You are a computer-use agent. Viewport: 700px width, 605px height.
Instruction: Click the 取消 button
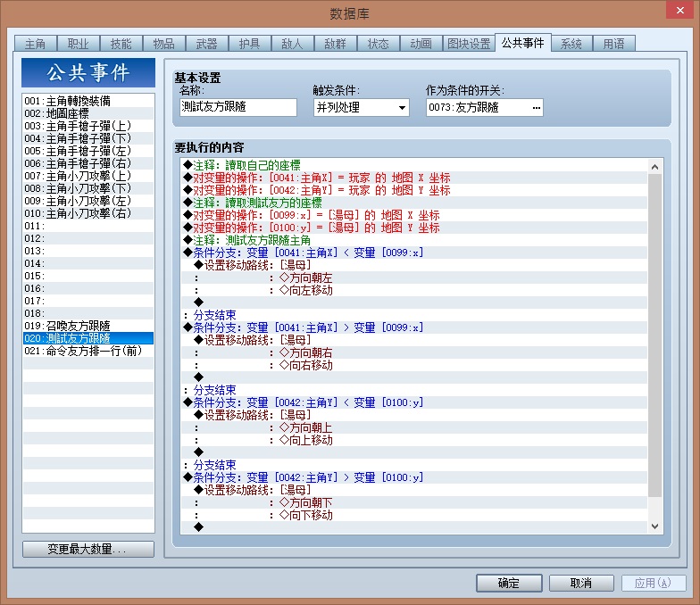pyautogui.click(x=581, y=583)
